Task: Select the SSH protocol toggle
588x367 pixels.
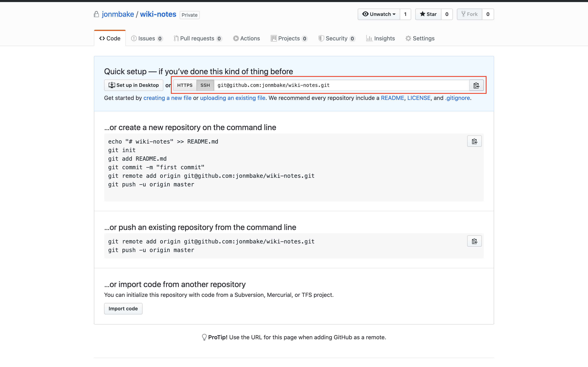Action: 205,85
